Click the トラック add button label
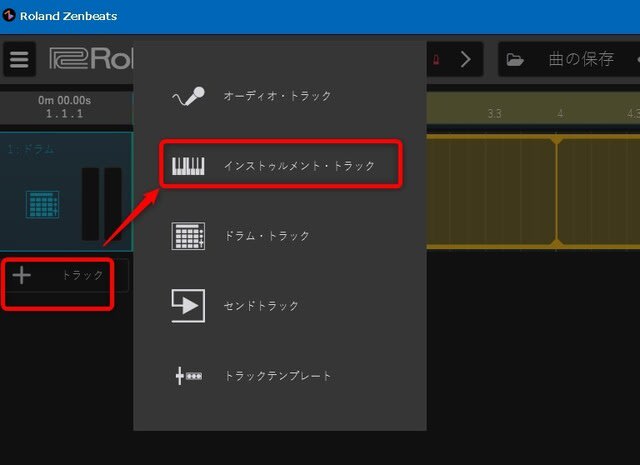 click(x=82, y=275)
